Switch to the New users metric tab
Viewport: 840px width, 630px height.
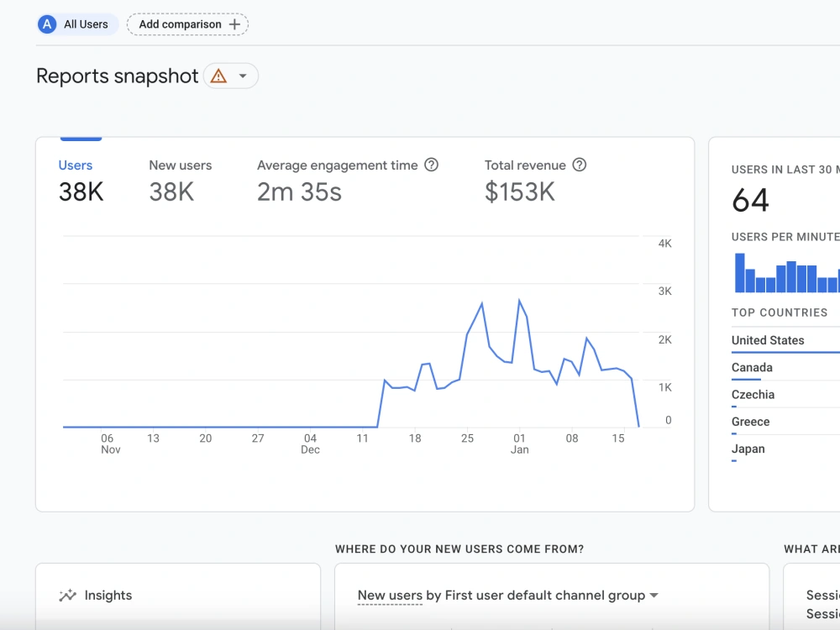181,181
